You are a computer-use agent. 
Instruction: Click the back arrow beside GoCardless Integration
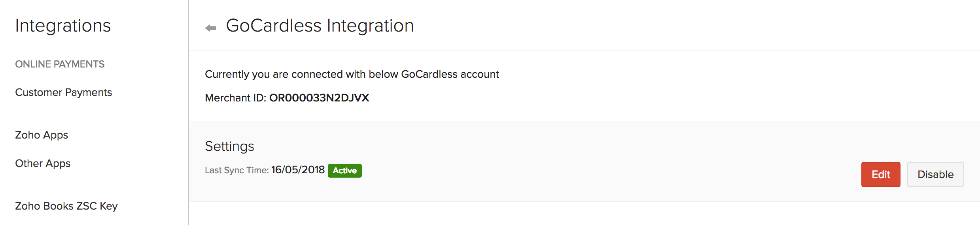211,28
